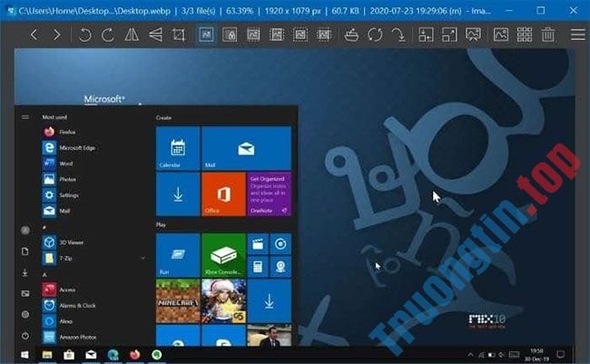Flip the image vertically
590x364 pixels.
(155, 35)
